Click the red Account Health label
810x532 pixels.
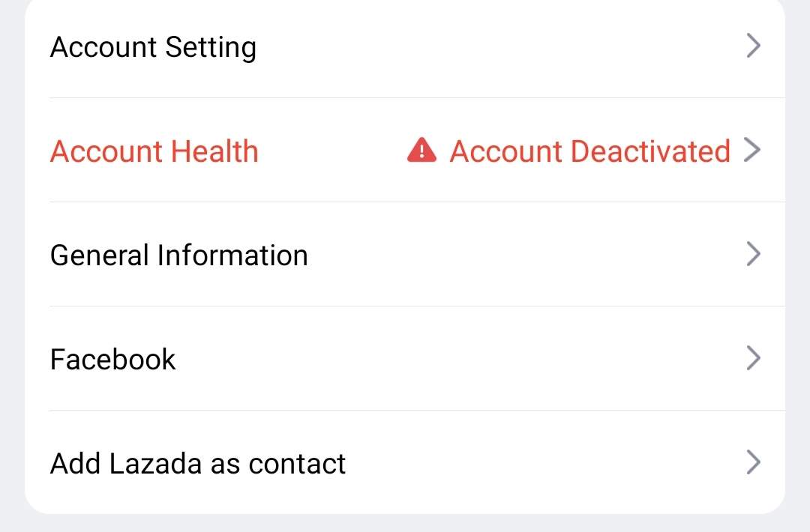coord(154,151)
